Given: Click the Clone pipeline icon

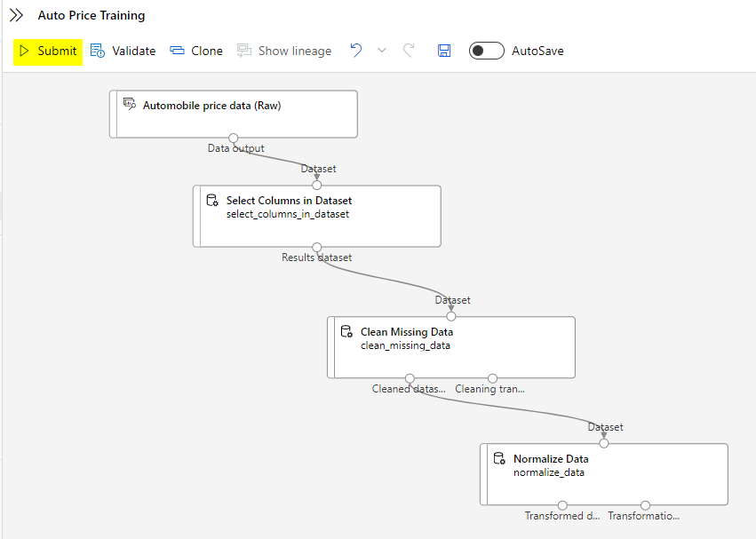Looking at the screenshot, I should tap(178, 51).
